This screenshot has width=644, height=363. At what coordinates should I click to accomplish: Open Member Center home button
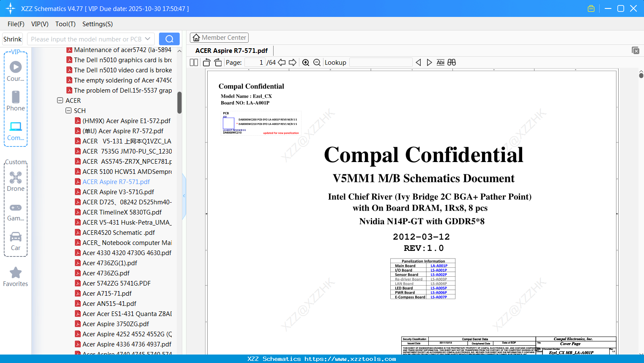219,38
